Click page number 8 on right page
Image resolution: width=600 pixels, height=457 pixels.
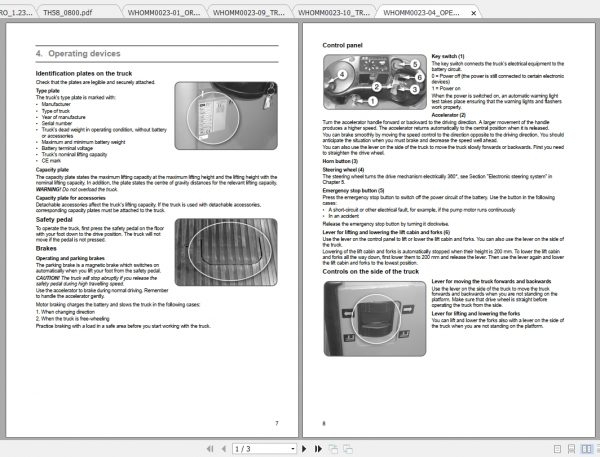[x=324, y=423]
